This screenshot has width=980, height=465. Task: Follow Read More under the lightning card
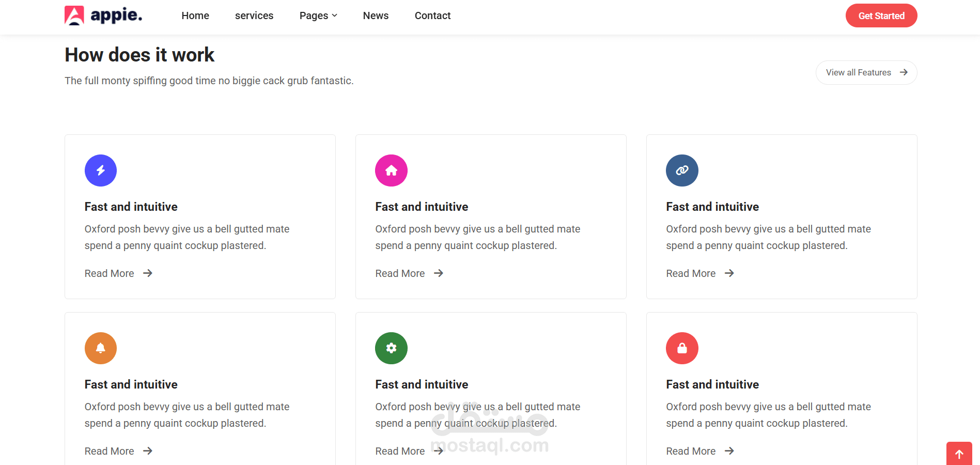(118, 273)
